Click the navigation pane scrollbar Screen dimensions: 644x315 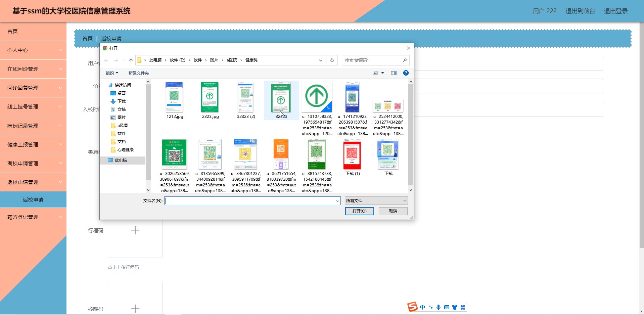(x=148, y=132)
